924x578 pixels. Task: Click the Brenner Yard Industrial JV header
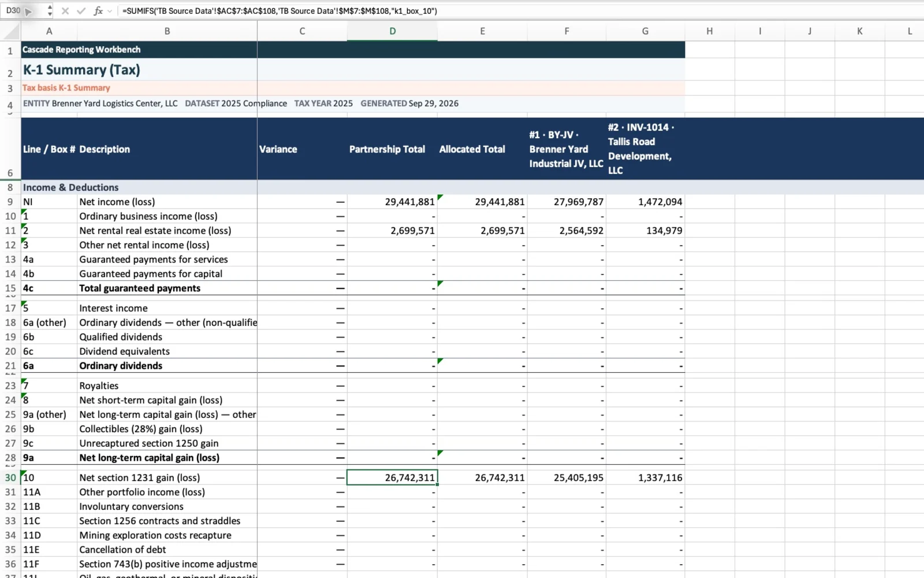567,149
